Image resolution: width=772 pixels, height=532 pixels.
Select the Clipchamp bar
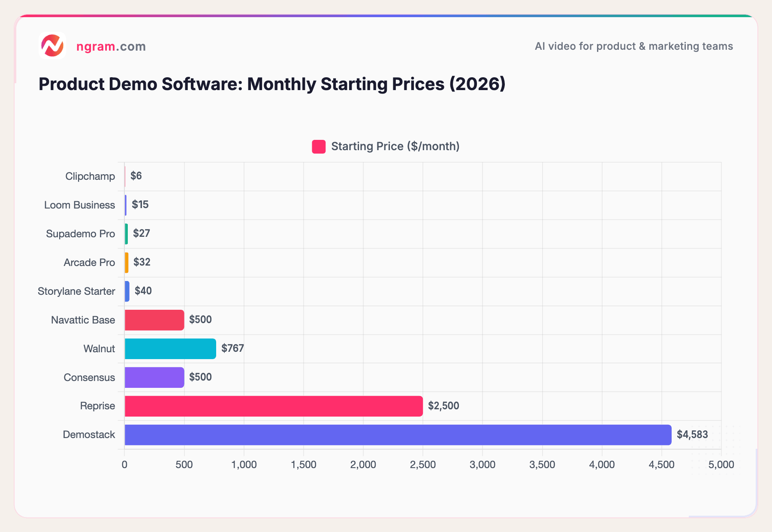tap(125, 176)
